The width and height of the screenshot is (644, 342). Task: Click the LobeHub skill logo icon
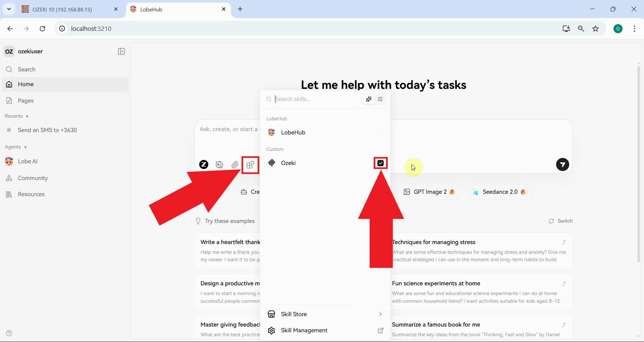[x=271, y=132]
